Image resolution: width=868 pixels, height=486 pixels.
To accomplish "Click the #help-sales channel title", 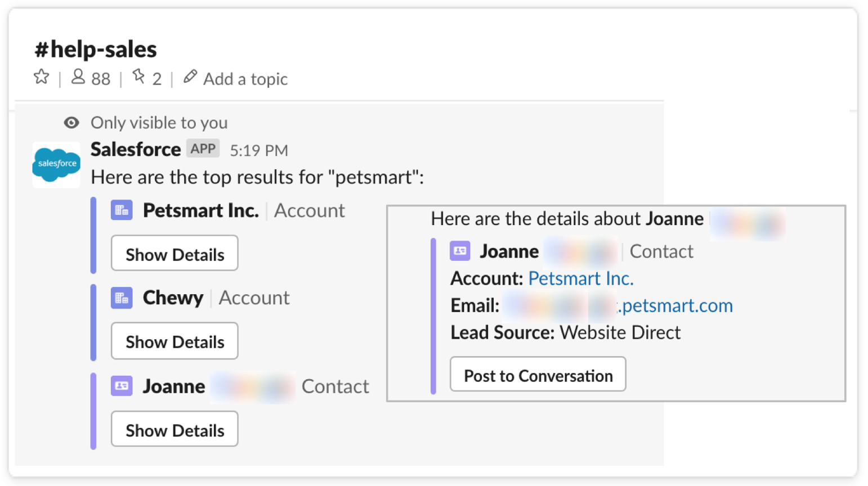I will [x=96, y=49].
